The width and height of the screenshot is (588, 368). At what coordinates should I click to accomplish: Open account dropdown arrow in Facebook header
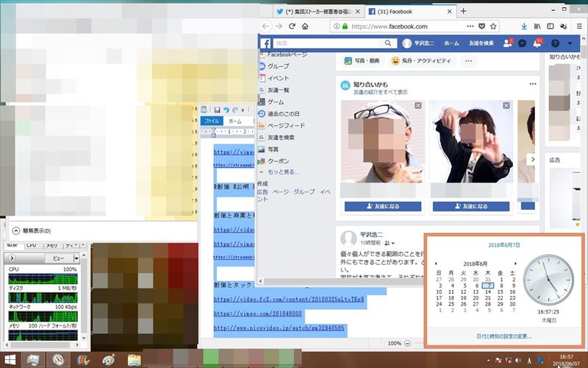coord(570,43)
